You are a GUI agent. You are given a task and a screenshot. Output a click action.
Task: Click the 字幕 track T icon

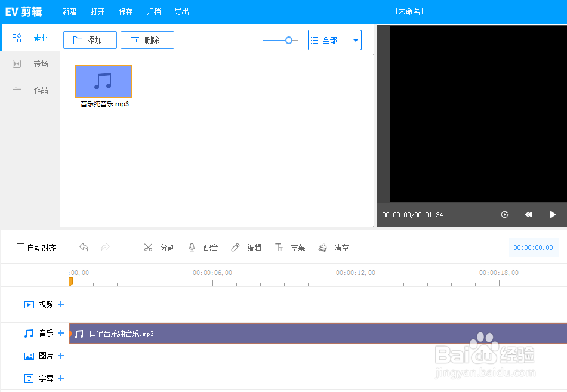tap(29, 379)
